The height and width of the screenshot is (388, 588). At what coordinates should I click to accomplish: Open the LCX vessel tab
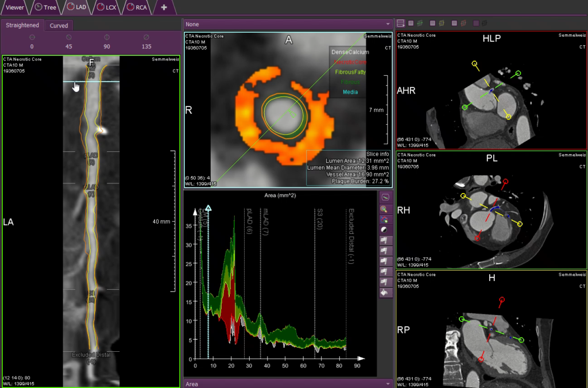coord(105,7)
